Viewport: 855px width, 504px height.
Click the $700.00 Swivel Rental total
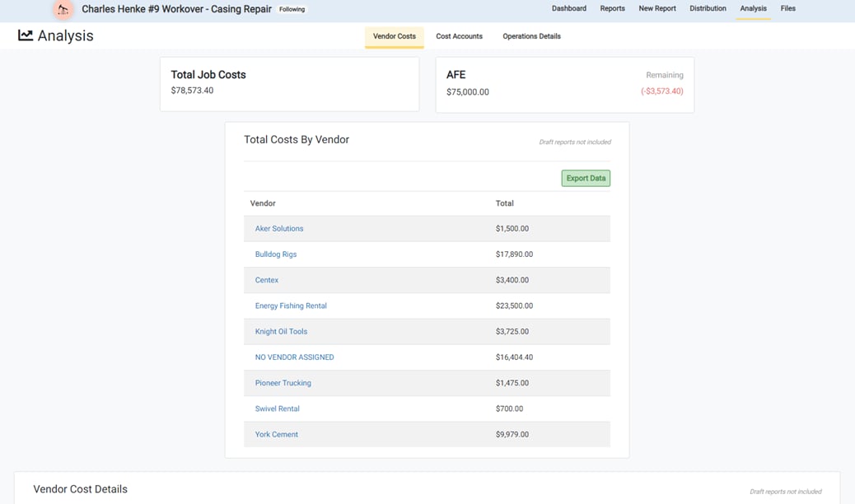tap(509, 408)
